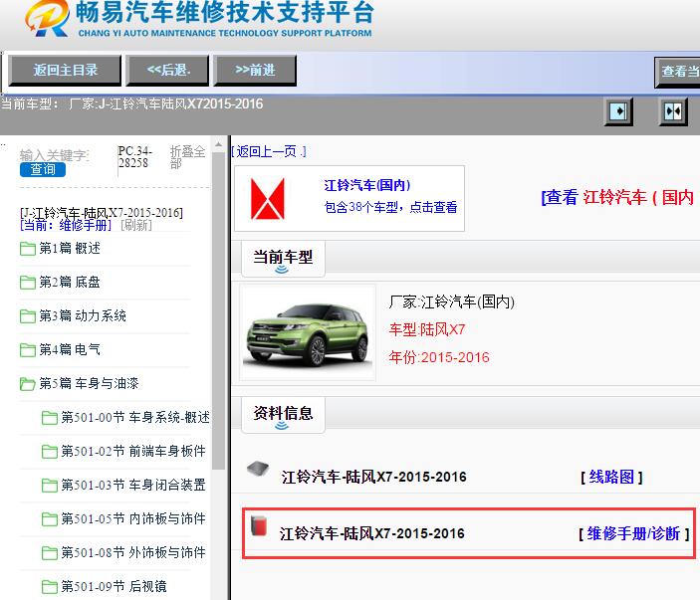Click the folder icon beside 第501-09节
This screenshot has width=700, height=600.
[49, 587]
